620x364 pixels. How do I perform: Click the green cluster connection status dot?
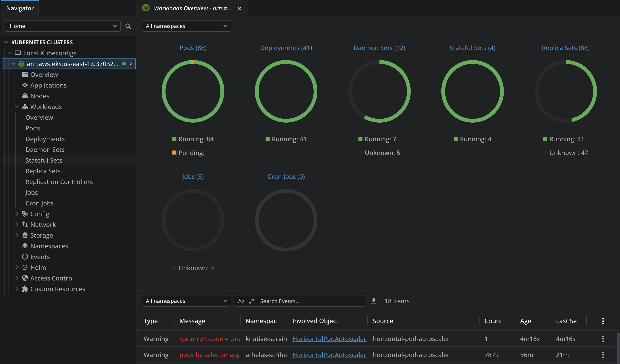124,64
